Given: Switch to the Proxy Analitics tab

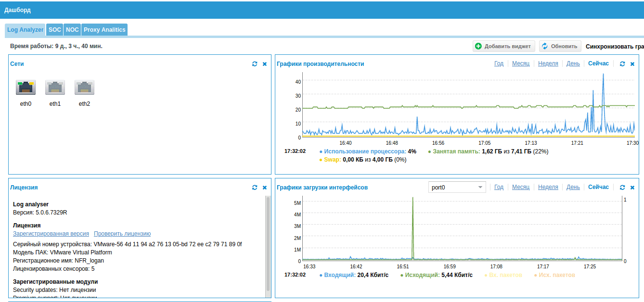Looking at the screenshot, I should [104, 30].
